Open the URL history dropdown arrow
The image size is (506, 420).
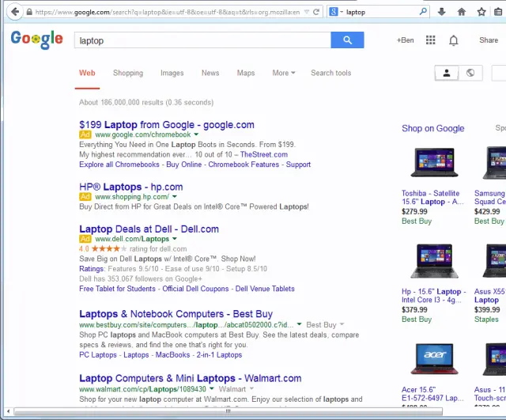(x=307, y=13)
